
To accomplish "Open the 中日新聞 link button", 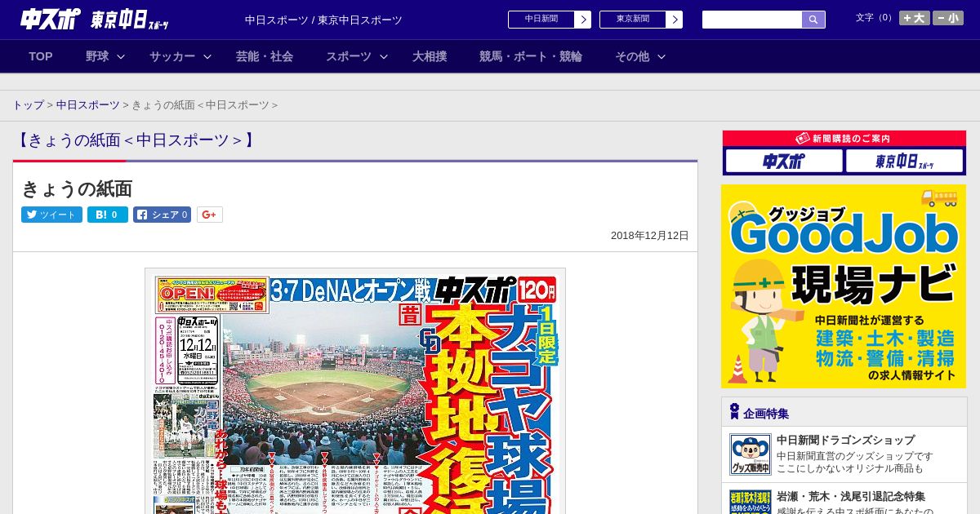I will click(550, 20).
